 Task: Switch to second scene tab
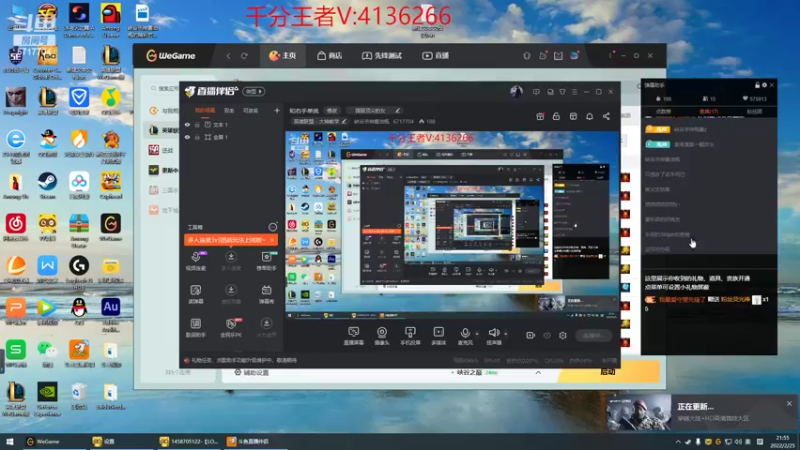pos(229,110)
